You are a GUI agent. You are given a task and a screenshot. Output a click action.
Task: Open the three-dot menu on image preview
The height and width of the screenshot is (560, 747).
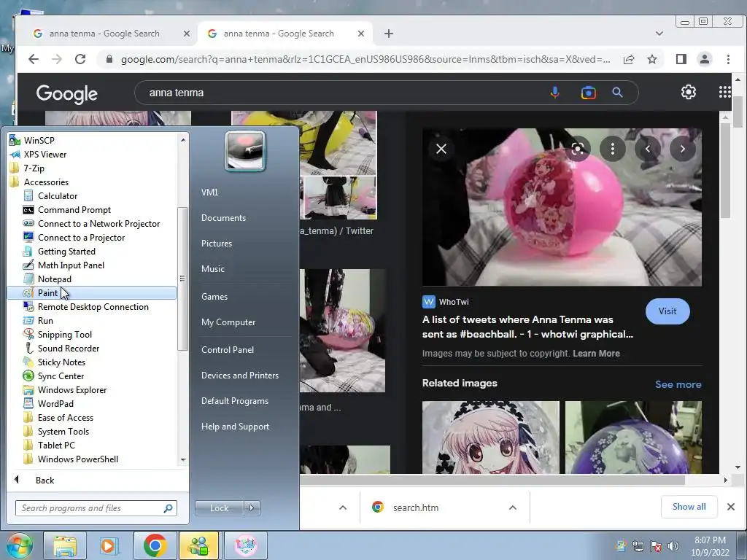pos(613,149)
